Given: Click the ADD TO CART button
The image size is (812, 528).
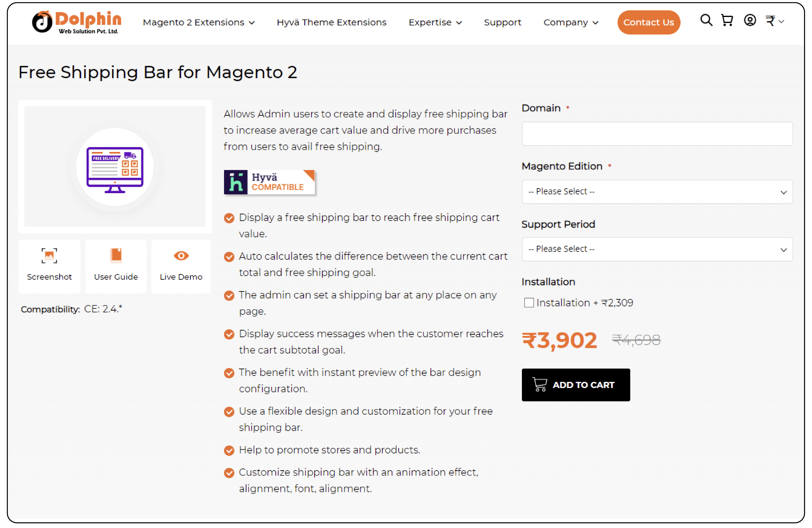Looking at the screenshot, I should pyautogui.click(x=576, y=385).
